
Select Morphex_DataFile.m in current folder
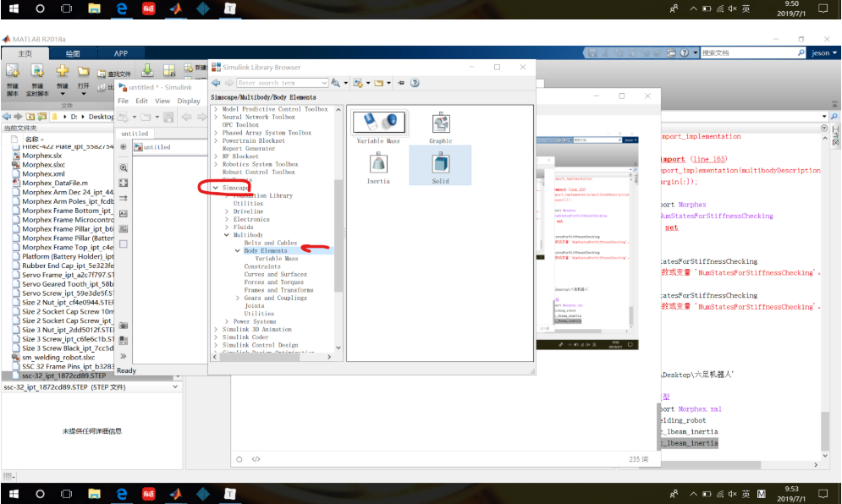click(55, 183)
